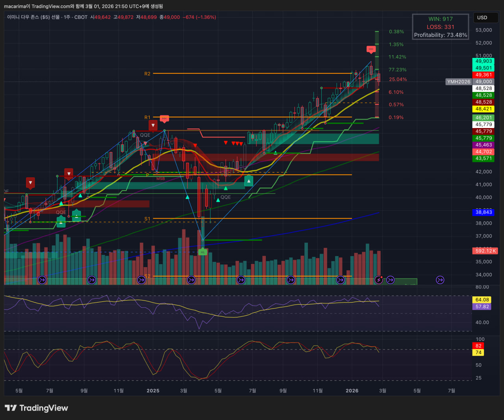Click the yellow 48,421 price label
Screen dimensions: 504x420
coord(484,109)
